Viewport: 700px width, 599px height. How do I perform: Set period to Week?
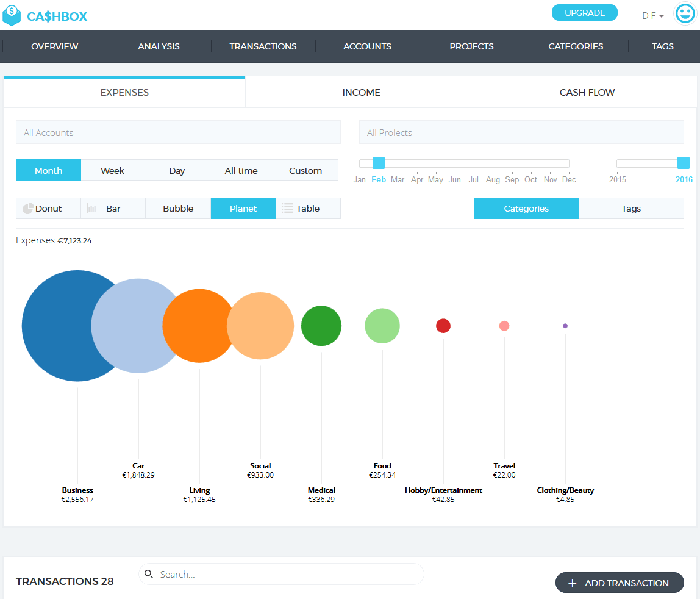point(113,171)
